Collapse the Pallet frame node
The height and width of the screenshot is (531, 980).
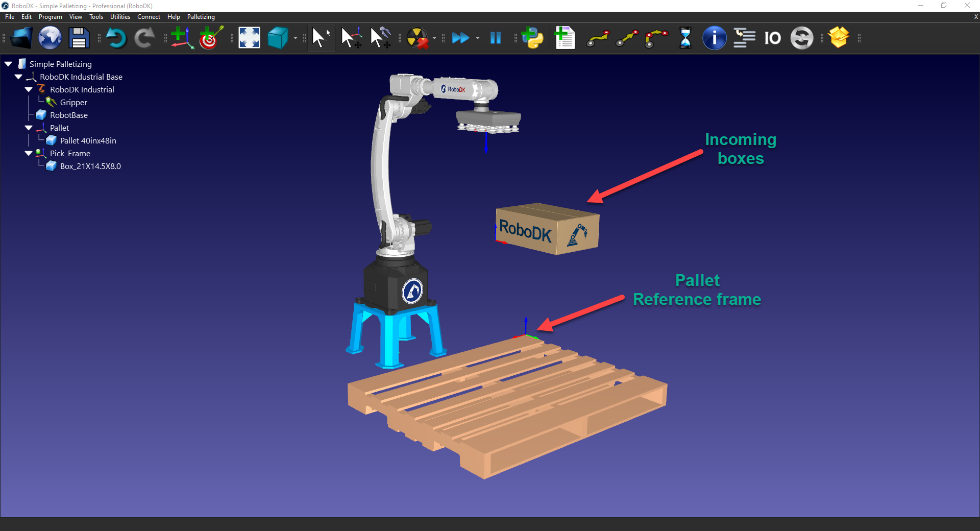tap(29, 128)
